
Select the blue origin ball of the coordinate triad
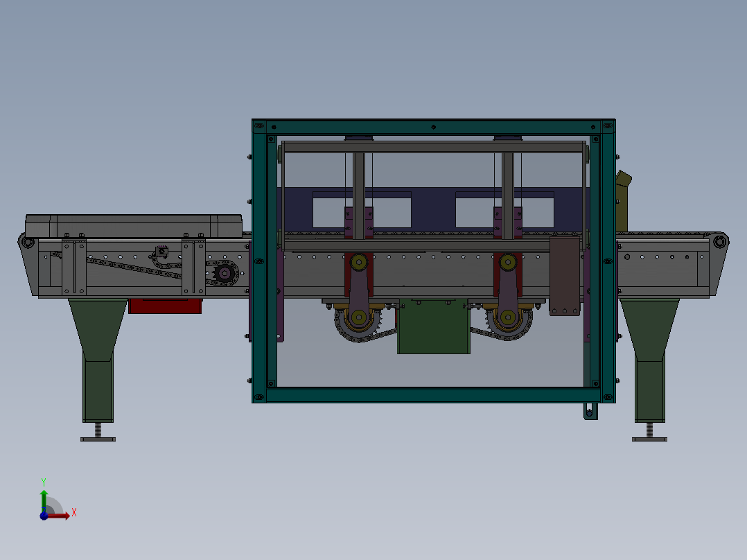(44, 515)
